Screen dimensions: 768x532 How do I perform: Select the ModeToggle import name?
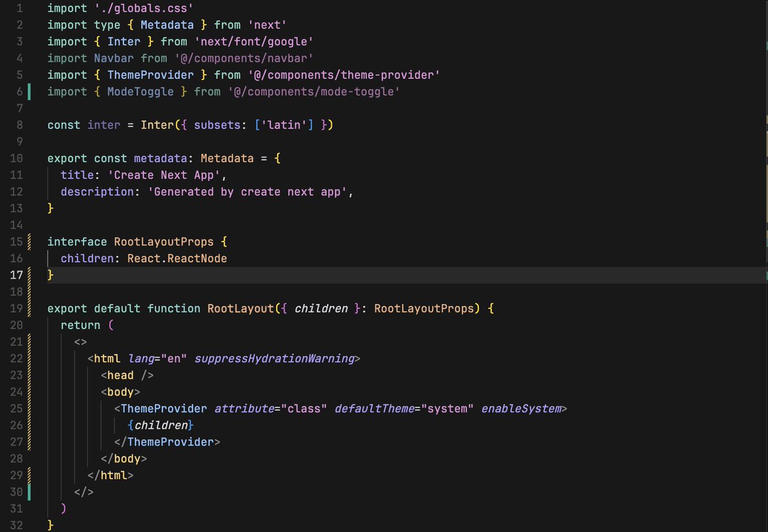click(x=140, y=92)
